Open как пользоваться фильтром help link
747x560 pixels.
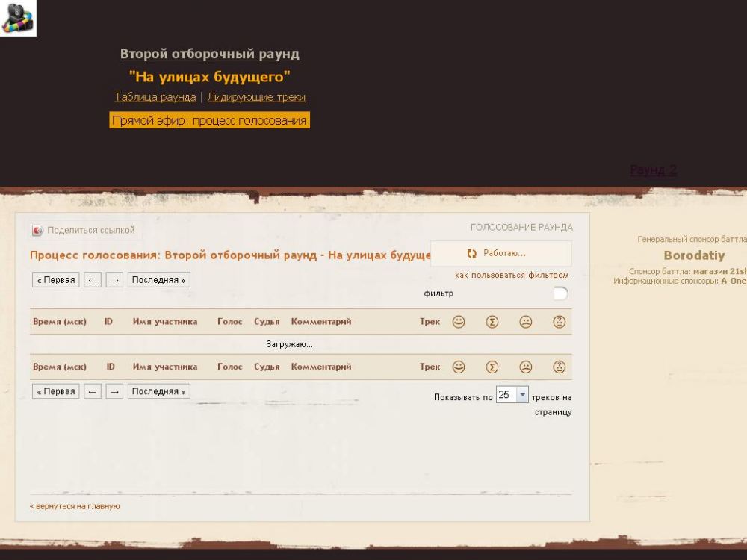[512, 276]
